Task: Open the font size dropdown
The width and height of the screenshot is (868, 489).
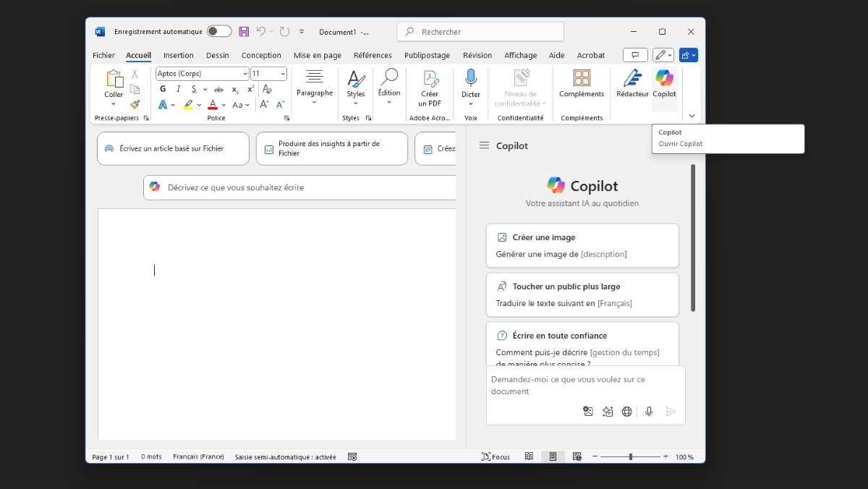Action: click(x=282, y=74)
